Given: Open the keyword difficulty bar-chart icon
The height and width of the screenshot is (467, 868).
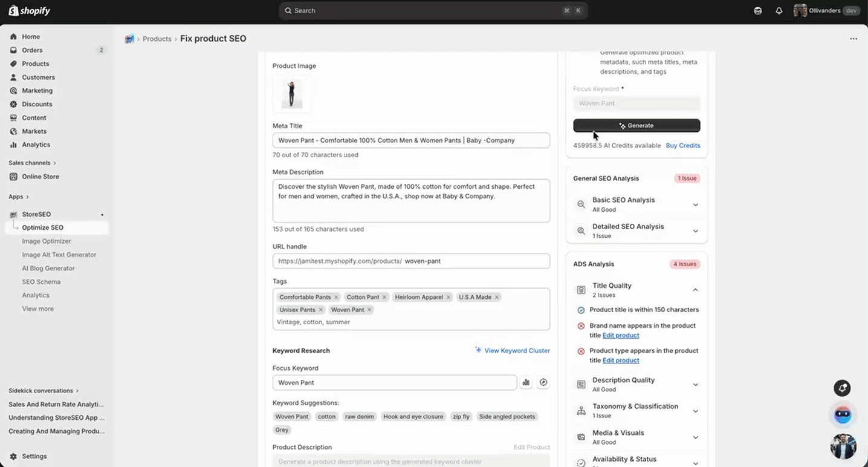Looking at the screenshot, I should click(x=525, y=382).
